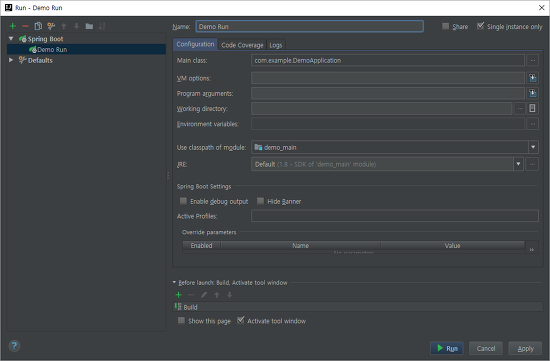This screenshot has height=361, width=550.
Task: Click the Run button
Action: pos(447,348)
